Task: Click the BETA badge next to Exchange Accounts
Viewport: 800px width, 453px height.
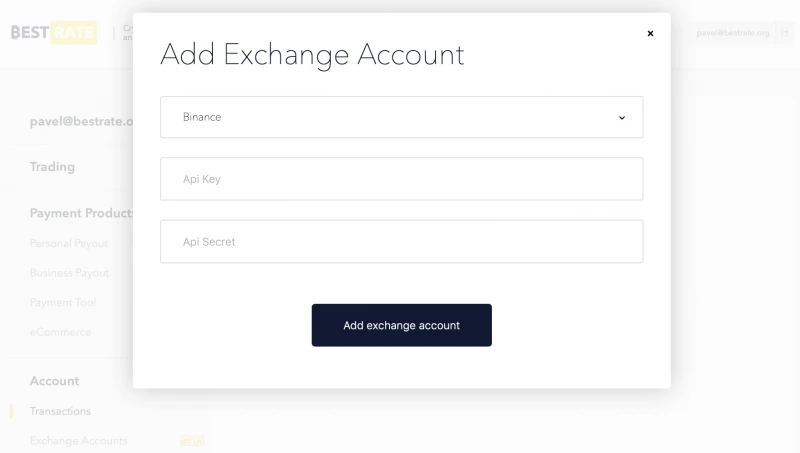Action: point(192,441)
